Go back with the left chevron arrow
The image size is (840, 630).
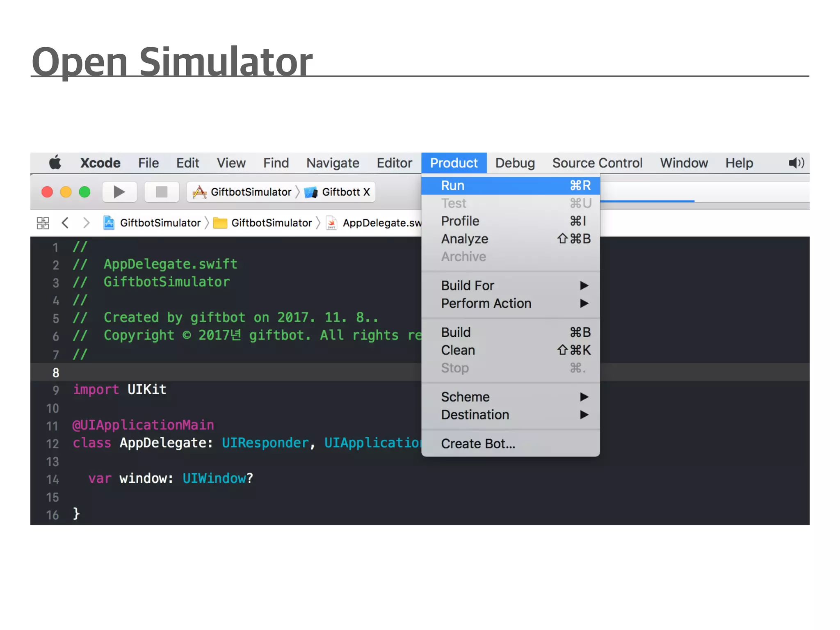tap(65, 223)
